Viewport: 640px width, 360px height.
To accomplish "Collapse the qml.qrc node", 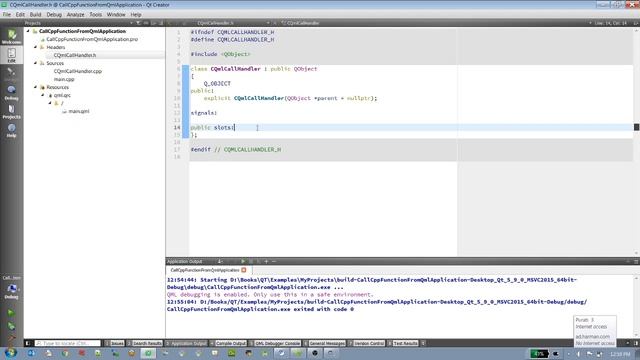I will [x=43, y=95].
